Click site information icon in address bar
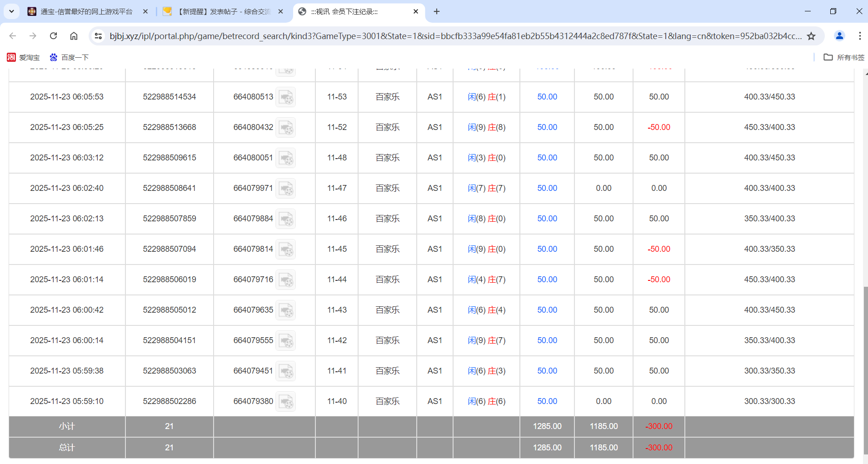868x464 pixels. point(98,35)
